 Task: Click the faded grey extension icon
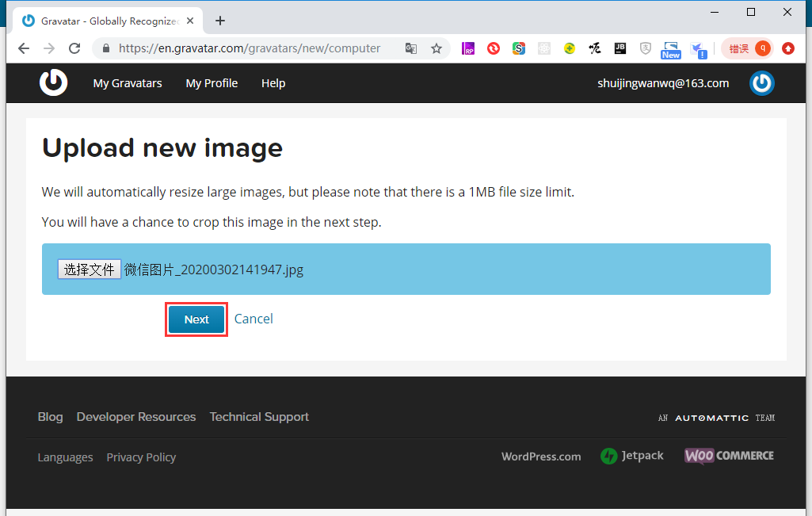[544, 48]
